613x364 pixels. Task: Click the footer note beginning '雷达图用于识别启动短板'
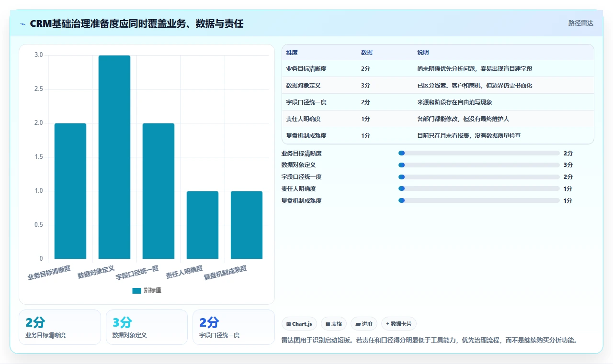(431, 341)
